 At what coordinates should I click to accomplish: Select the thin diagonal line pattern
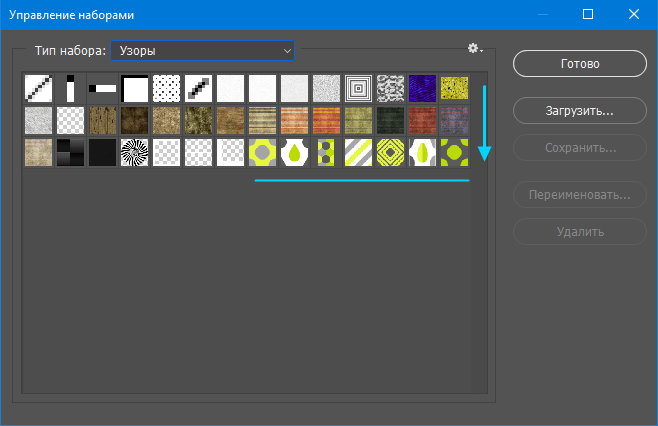click(x=39, y=89)
